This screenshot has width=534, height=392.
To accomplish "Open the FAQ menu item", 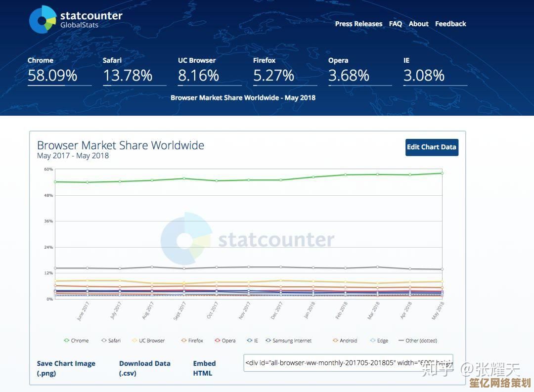I will [395, 24].
